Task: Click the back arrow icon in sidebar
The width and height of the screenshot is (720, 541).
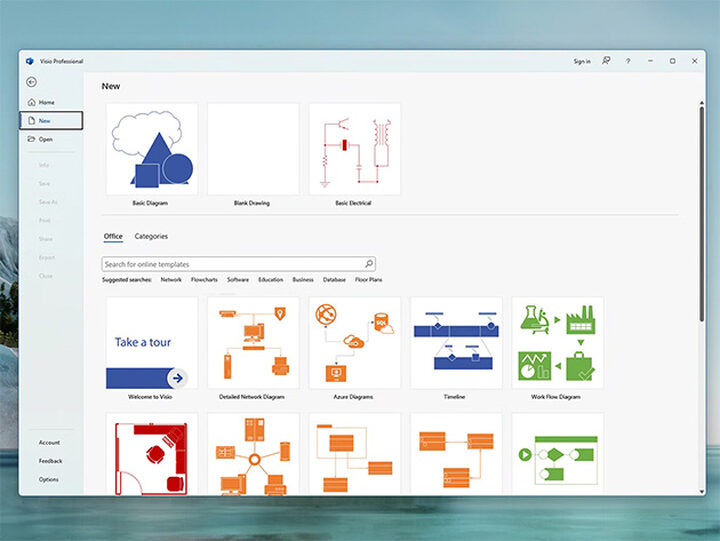Action: pos(31,82)
